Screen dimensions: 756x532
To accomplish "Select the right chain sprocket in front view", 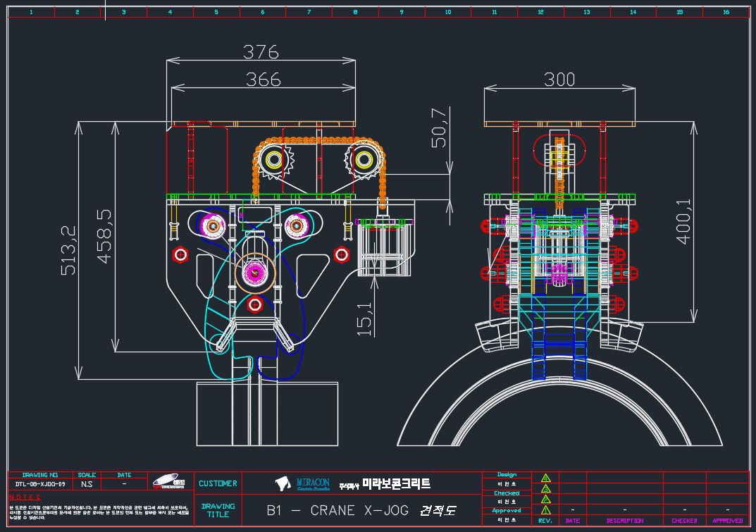I will [364, 160].
